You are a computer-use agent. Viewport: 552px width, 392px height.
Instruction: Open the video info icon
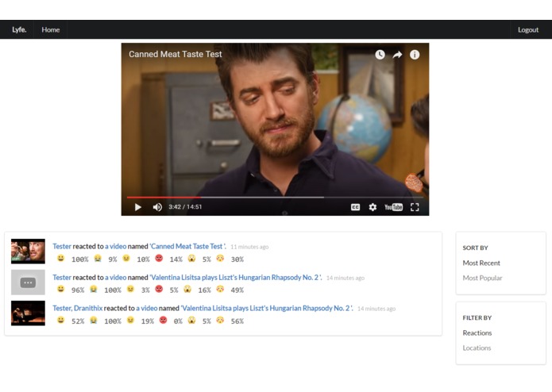tap(415, 55)
